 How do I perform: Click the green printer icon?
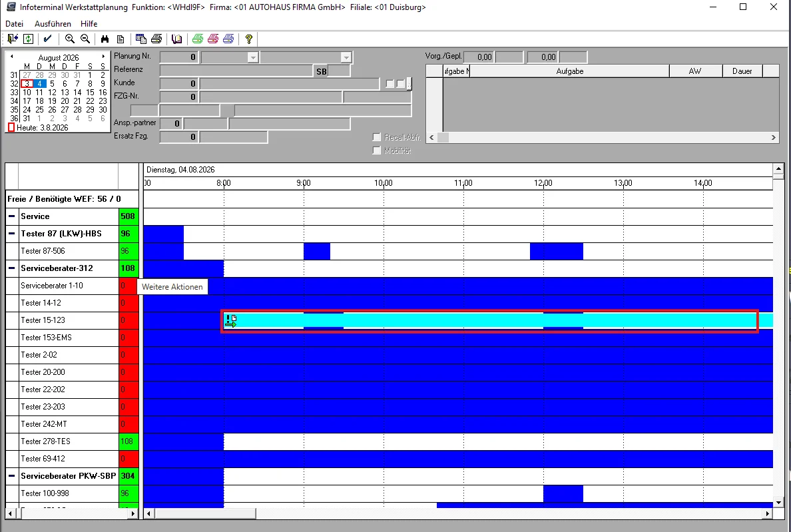[x=198, y=39]
